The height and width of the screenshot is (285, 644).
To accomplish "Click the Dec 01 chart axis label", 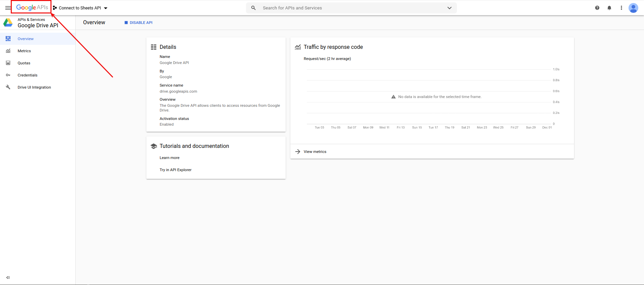I will click(x=547, y=127).
